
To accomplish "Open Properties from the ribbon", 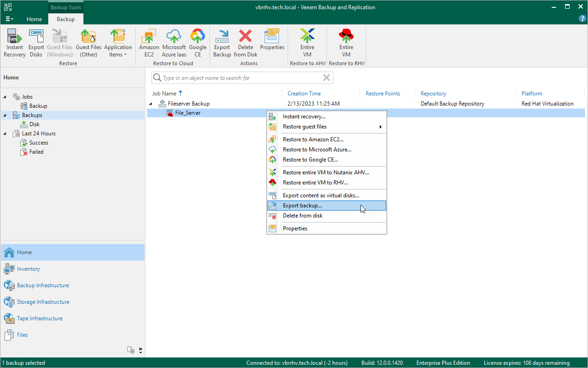I will 272,39.
